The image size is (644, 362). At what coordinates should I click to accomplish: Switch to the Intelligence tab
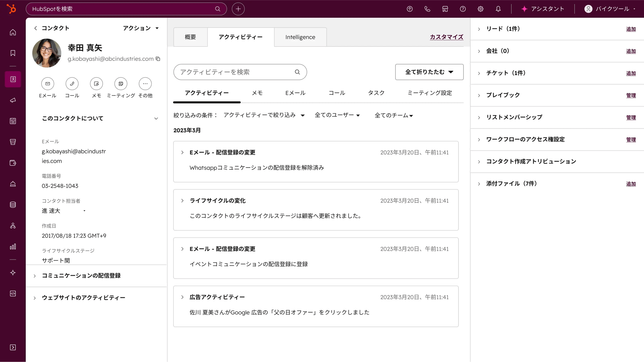(x=300, y=37)
